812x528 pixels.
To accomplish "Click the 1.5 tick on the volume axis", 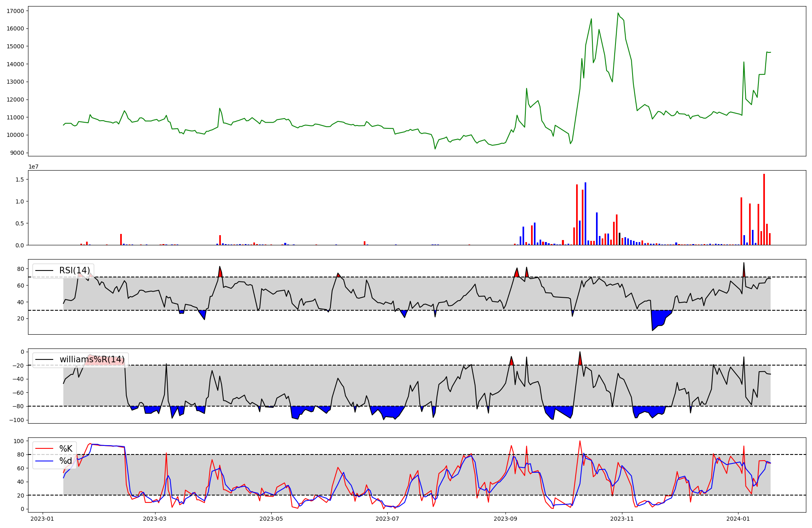I will pos(19,180).
